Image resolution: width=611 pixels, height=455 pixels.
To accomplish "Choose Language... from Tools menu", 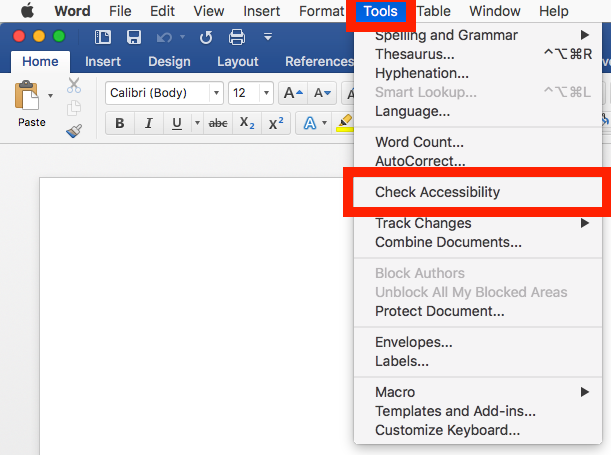I will click(x=478, y=111).
